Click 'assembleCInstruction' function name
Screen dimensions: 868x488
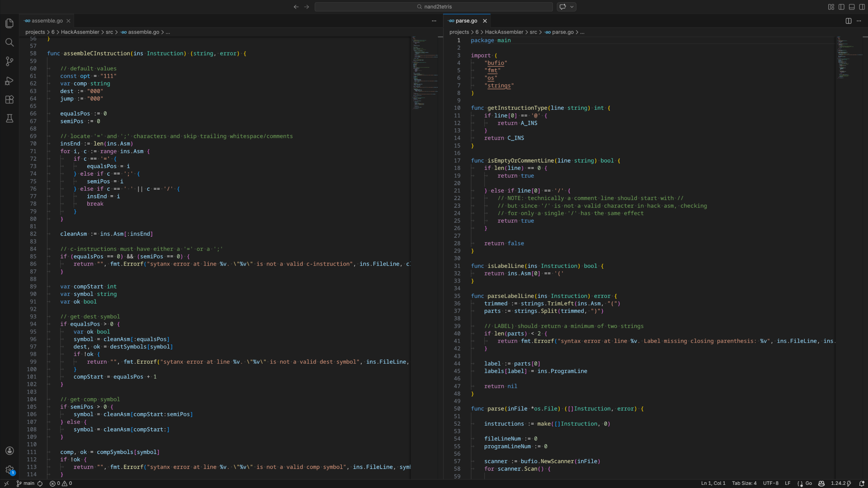[97, 53]
